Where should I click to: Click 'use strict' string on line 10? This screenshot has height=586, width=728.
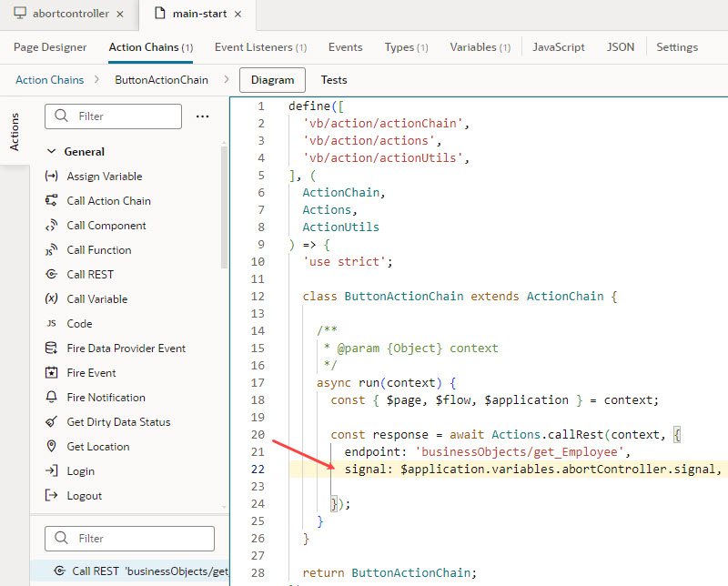[x=345, y=261]
